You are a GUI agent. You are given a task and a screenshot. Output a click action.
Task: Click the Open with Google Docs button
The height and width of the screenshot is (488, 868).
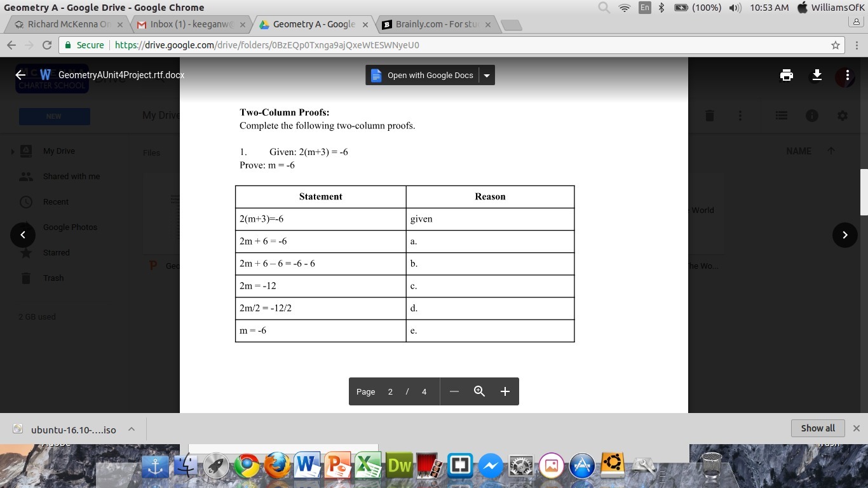[x=422, y=75]
